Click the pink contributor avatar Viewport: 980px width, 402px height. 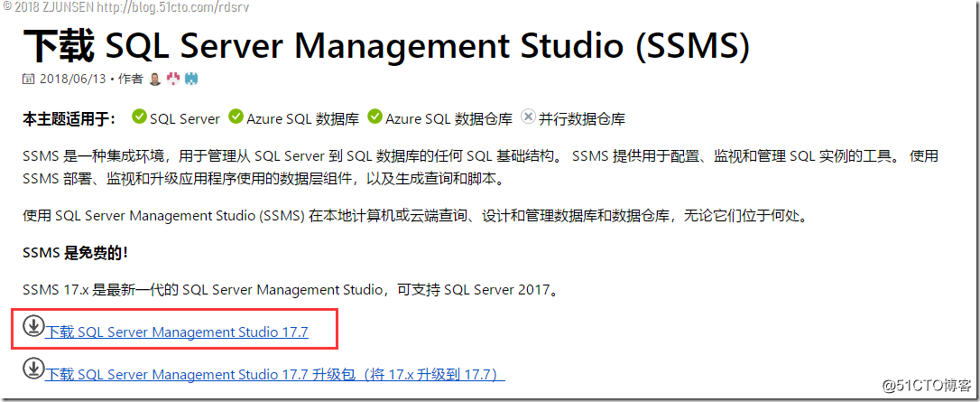[173, 79]
